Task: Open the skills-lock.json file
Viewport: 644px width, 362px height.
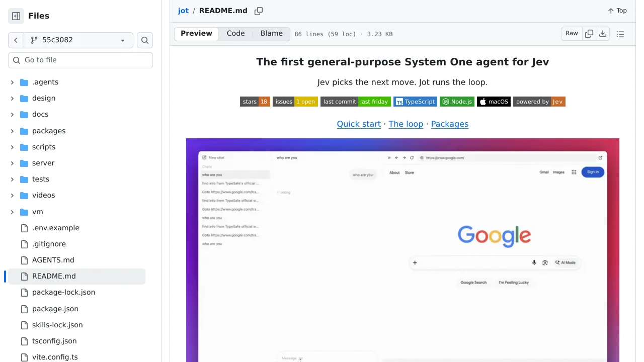Action: (x=57, y=325)
